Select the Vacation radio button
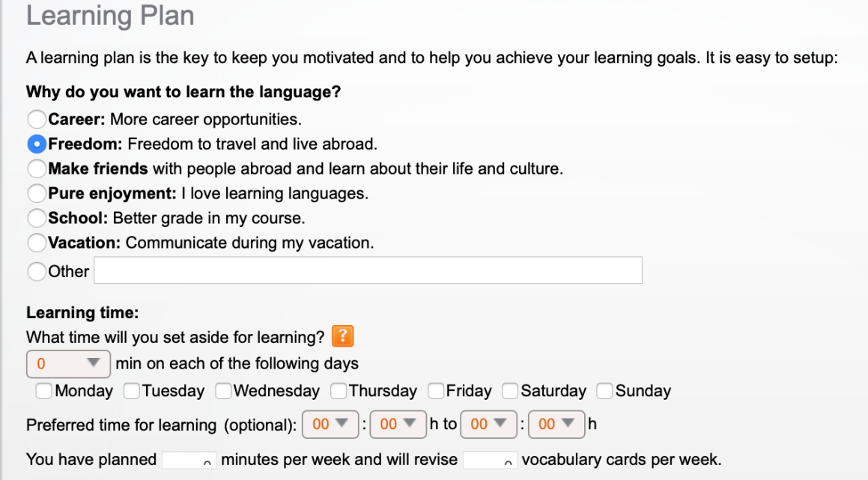Image resolution: width=868 pixels, height=480 pixels. 37,243
